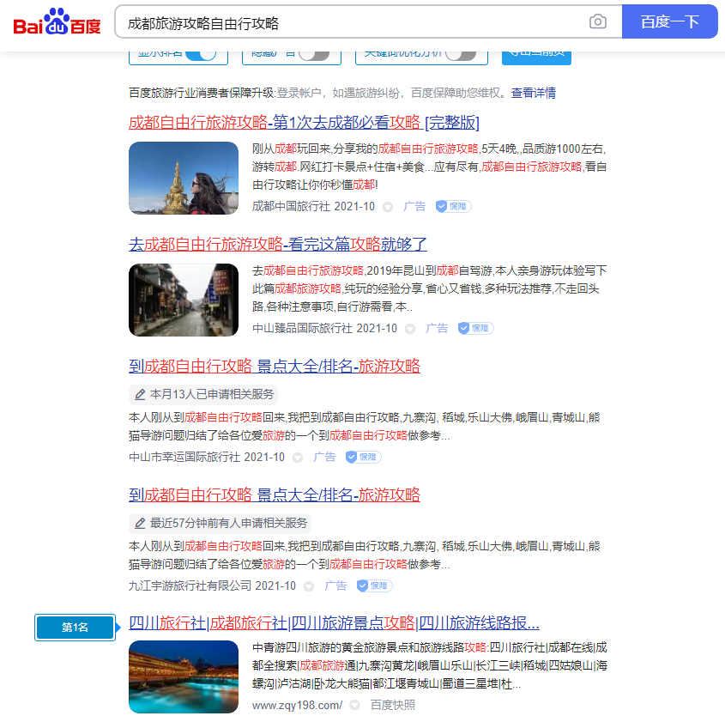This screenshot has height=728, width=725.
Task: Toggle the 关键词优化分析 switch
Action: (x=461, y=53)
